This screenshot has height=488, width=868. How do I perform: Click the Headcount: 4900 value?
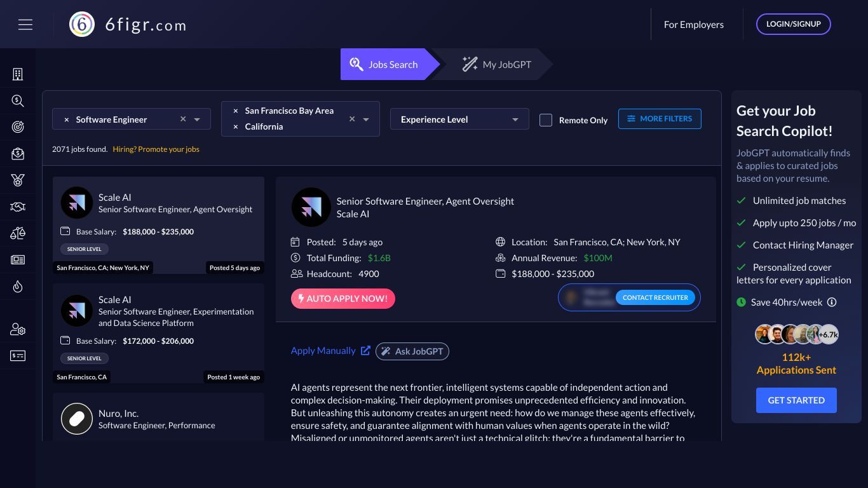coord(369,274)
